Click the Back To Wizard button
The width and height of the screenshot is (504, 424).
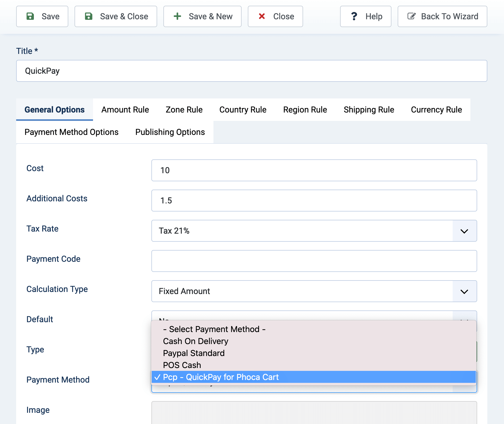(442, 16)
